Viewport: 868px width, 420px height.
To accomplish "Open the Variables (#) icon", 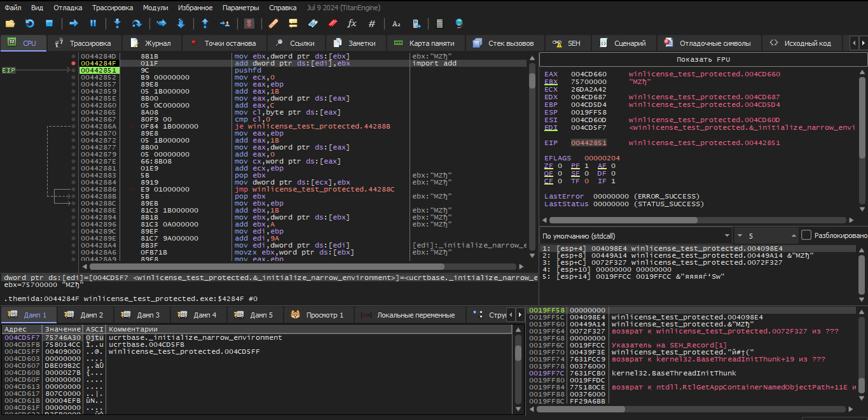I will click(x=372, y=24).
